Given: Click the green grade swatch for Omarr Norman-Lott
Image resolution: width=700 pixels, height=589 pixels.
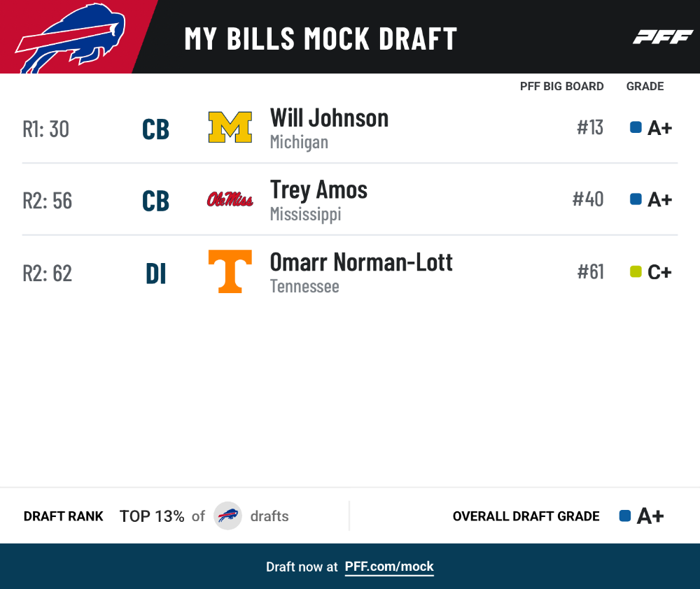Looking at the screenshot, I should pos(636,271).
